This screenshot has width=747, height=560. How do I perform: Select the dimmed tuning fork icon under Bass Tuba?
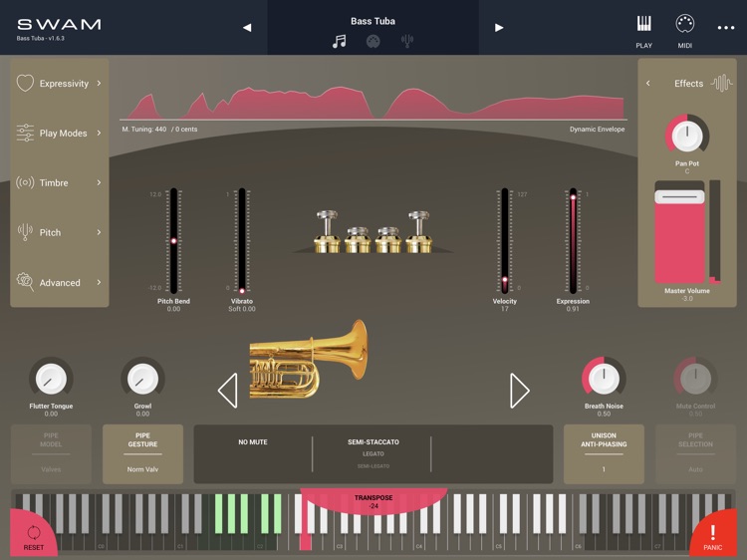pyautogui.click(x=406, y=41)
